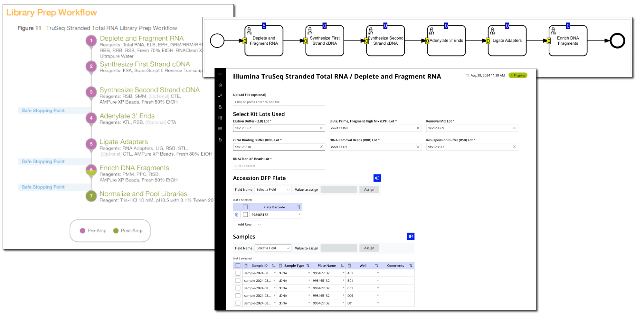Open Synthesize First Strand cDNA workflow step
644x317 pixels.
pos(325,41)
